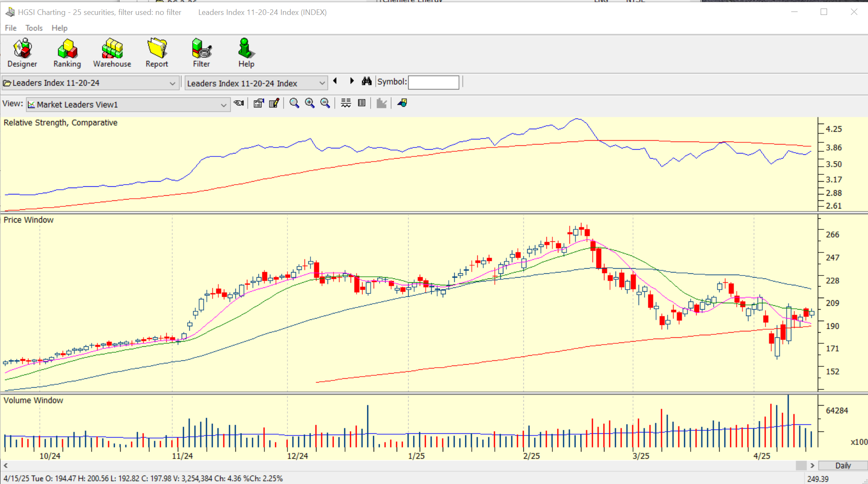The height and width of the screenshot is (484, 868).
Task: Open the Filter tool
Action: 201,53
